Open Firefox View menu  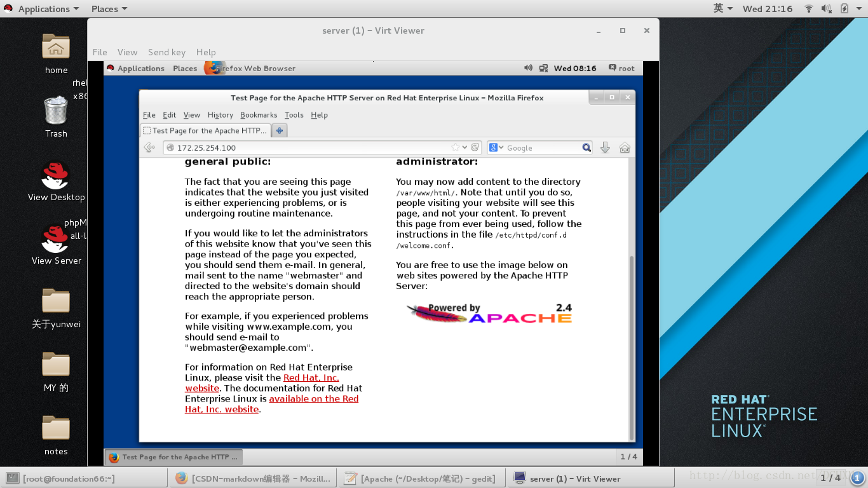[x=192, y=115]
